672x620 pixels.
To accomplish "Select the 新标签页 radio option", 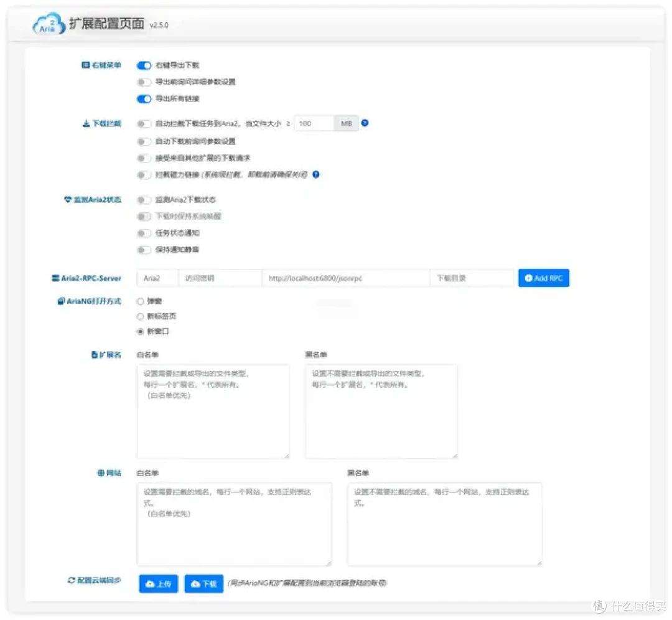I will tap(140, 316).
